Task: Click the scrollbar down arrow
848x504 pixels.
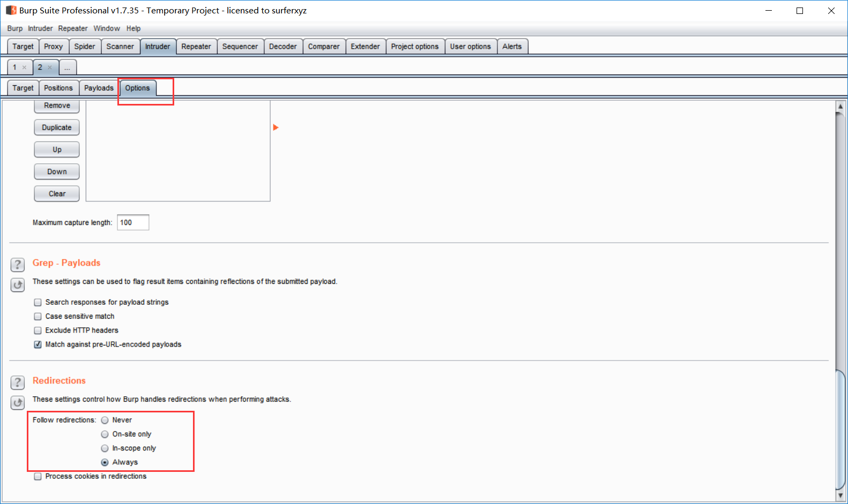Action: pyautogui.click(x=840, y=495)
